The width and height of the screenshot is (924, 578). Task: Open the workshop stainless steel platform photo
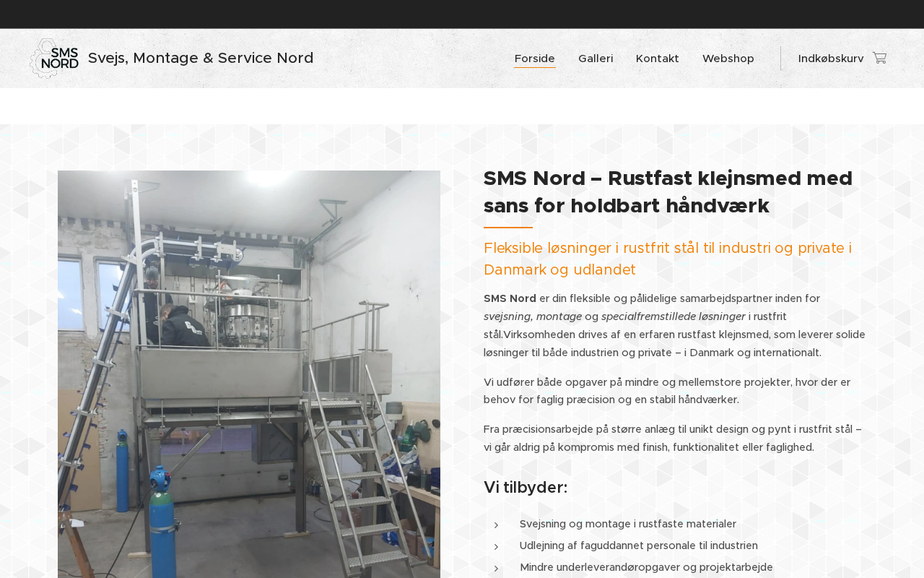[249, 374]
